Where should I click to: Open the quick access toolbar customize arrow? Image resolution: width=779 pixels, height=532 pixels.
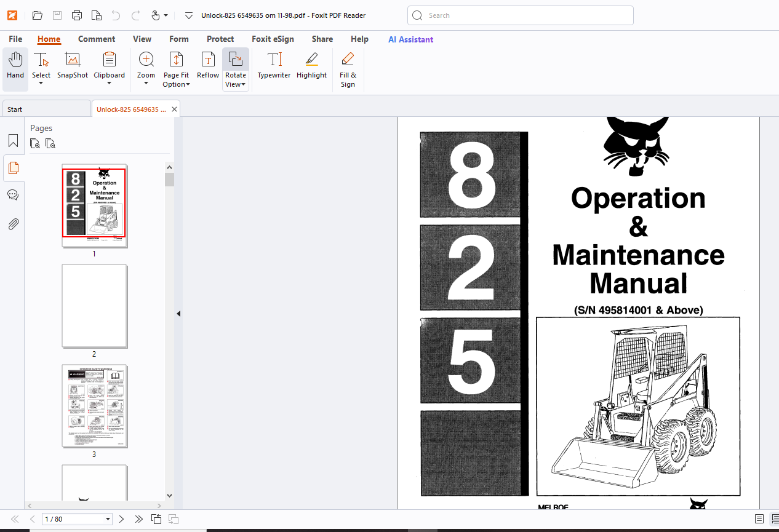point(189,15)
